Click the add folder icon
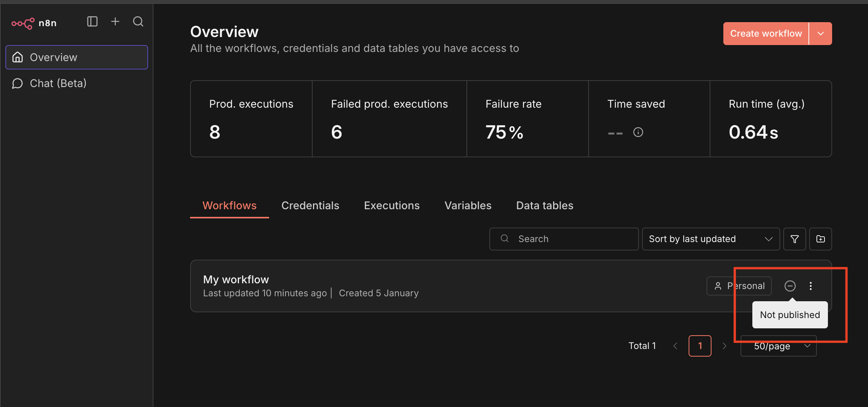The height and width of the screenshot is (407, 868). tap(820, 239)
